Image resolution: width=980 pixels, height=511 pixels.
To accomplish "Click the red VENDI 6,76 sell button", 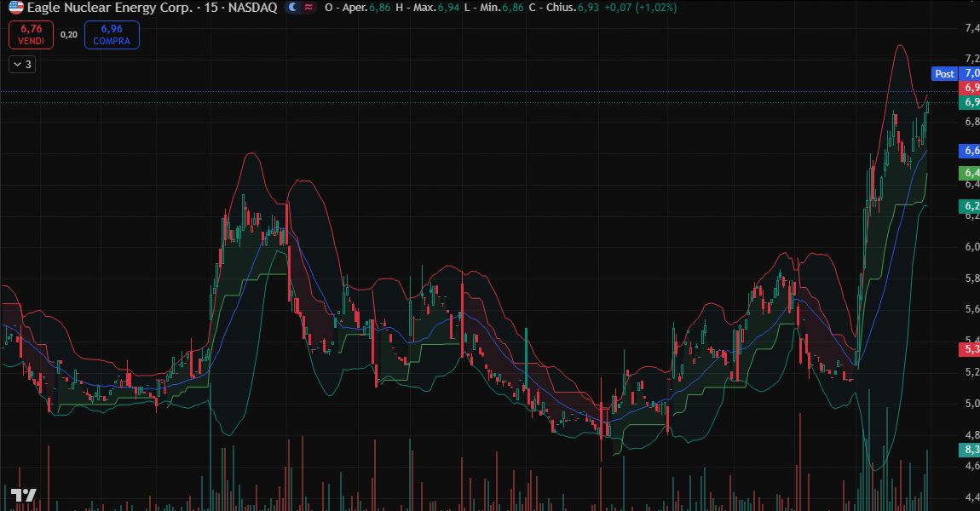I will pyautogui.click(x=32, y=35).
